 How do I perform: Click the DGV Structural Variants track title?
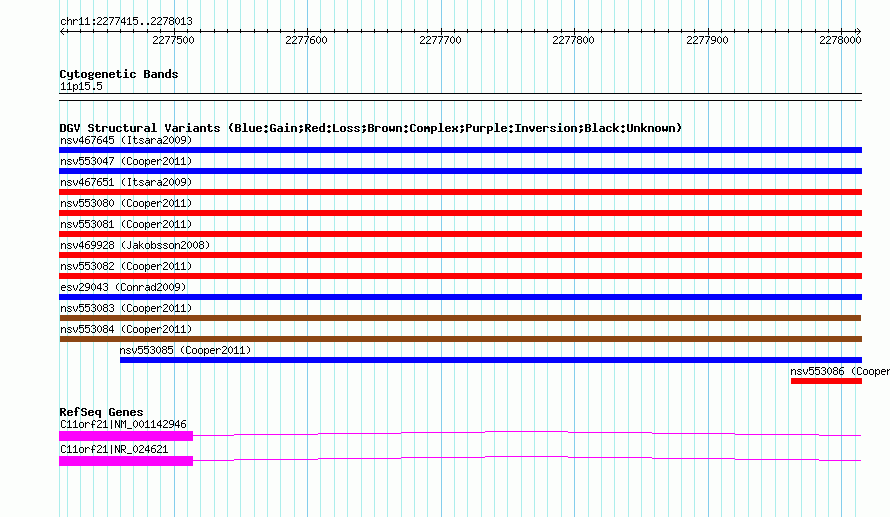(371, 128)
